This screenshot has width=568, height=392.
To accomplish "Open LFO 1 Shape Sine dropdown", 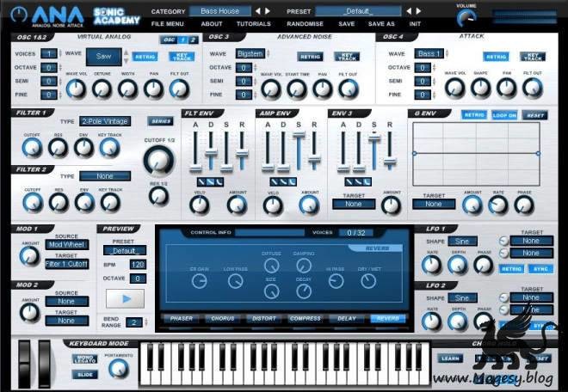I will [x=462, y=241].
